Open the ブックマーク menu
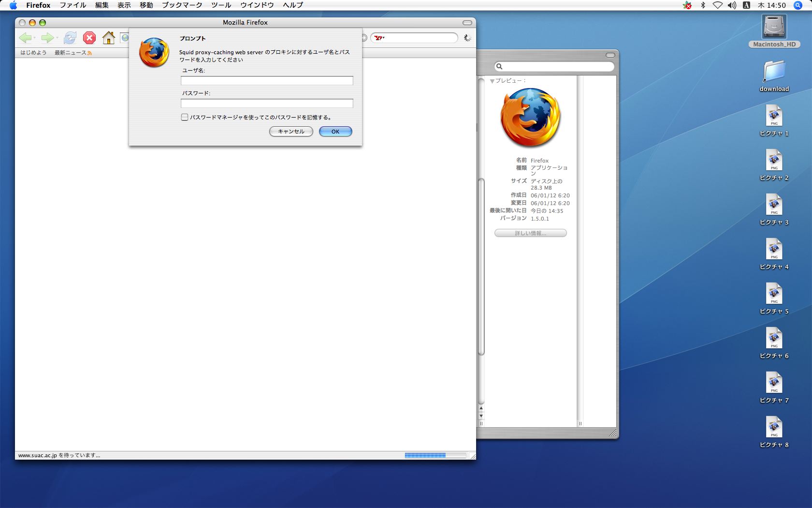 click(182, 5)
